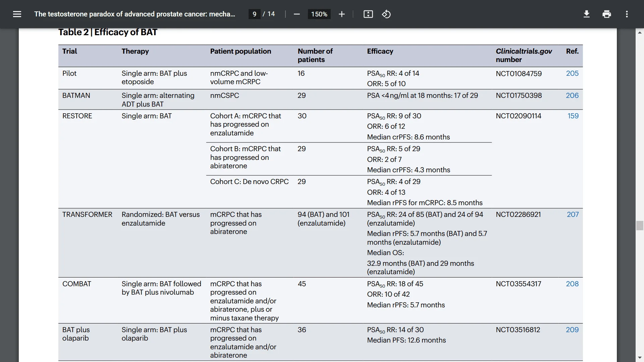Click the 'RESTORE' trial cell

click(77, 116)
